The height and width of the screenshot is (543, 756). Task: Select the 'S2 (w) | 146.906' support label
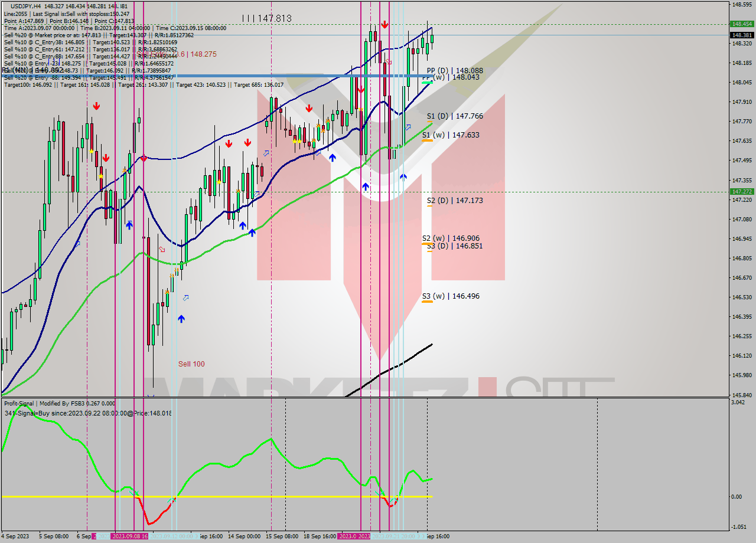click(x=451, y=238)
